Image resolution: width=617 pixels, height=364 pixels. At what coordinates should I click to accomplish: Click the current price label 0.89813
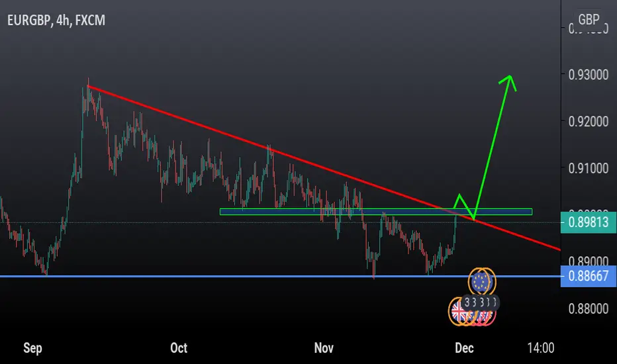[589, 222]
